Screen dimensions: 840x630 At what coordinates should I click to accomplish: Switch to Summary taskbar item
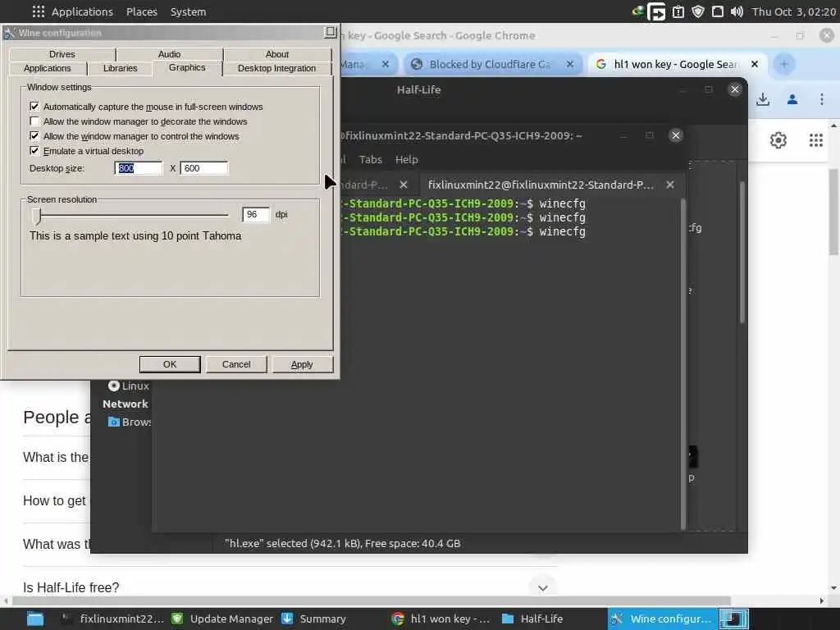pyautogui.click(x=314, y=619)
